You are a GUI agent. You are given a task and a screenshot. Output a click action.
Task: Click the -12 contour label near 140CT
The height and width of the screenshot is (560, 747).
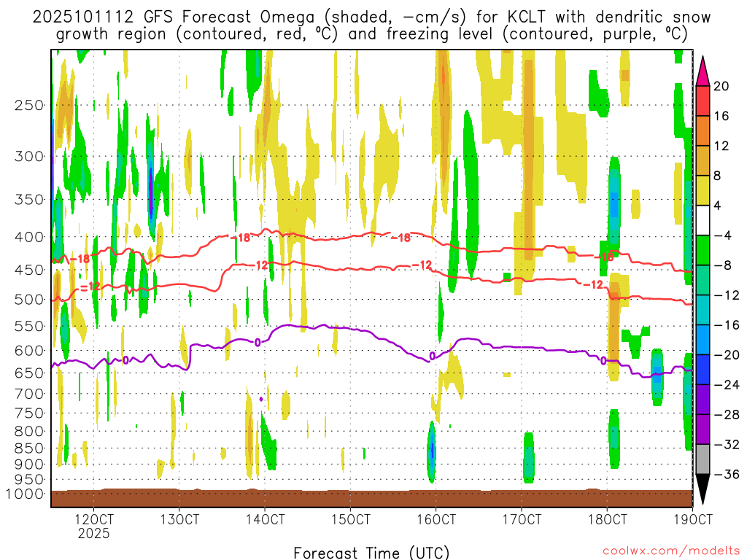pyautogui.click(x=259, y=265)
